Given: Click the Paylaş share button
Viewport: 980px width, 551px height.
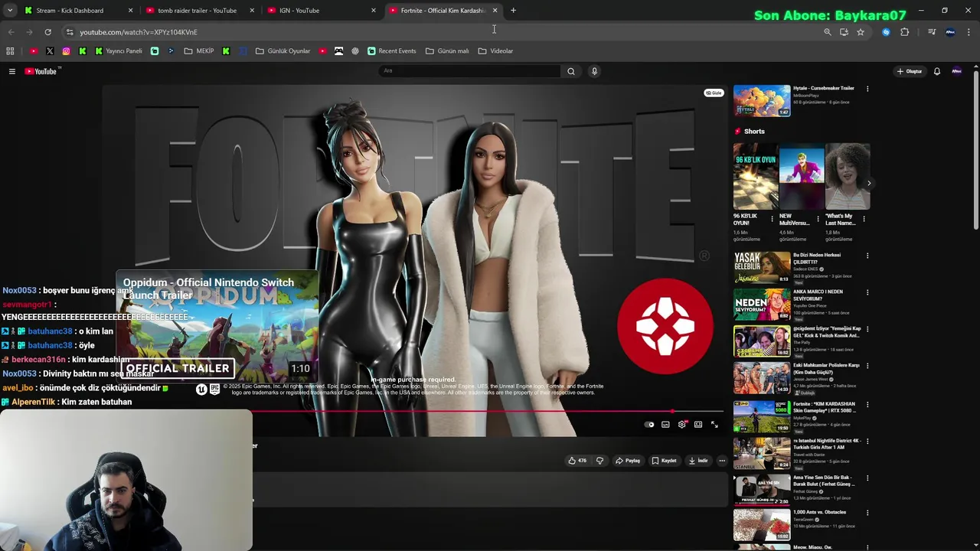Looking at the screenshot, I should click(627, 461).
